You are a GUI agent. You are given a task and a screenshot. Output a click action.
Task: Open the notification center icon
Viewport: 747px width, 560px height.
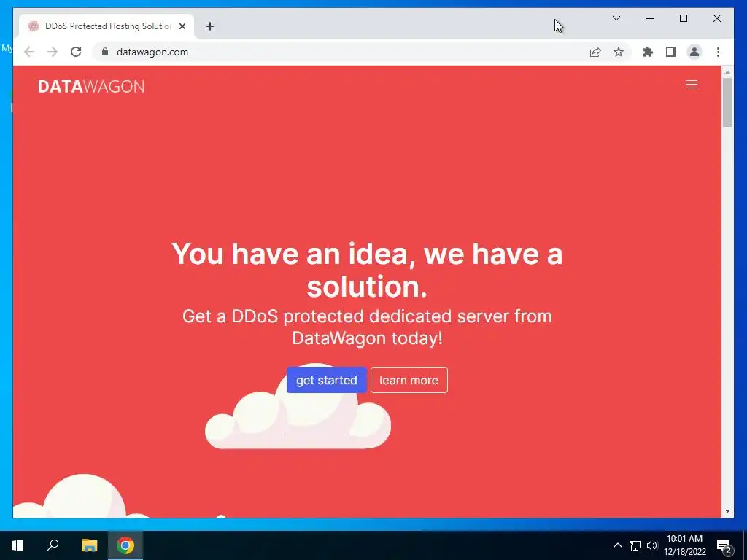pos(724,545)
